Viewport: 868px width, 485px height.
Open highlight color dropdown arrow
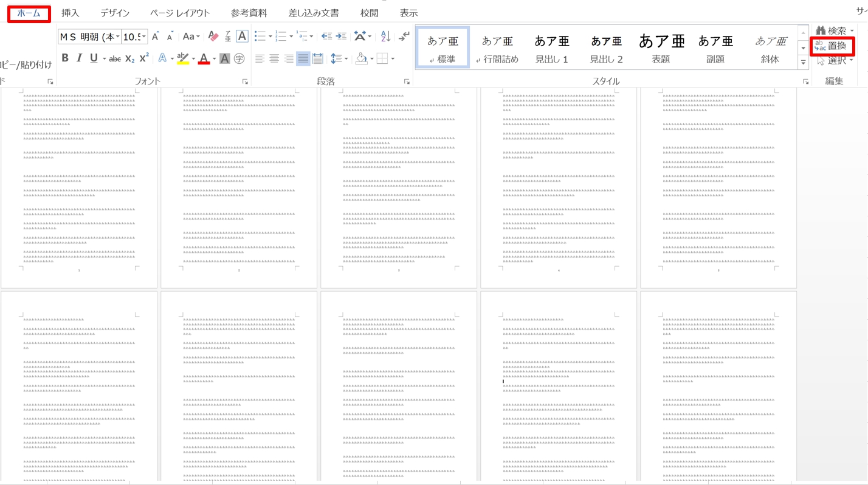[193, 59]
